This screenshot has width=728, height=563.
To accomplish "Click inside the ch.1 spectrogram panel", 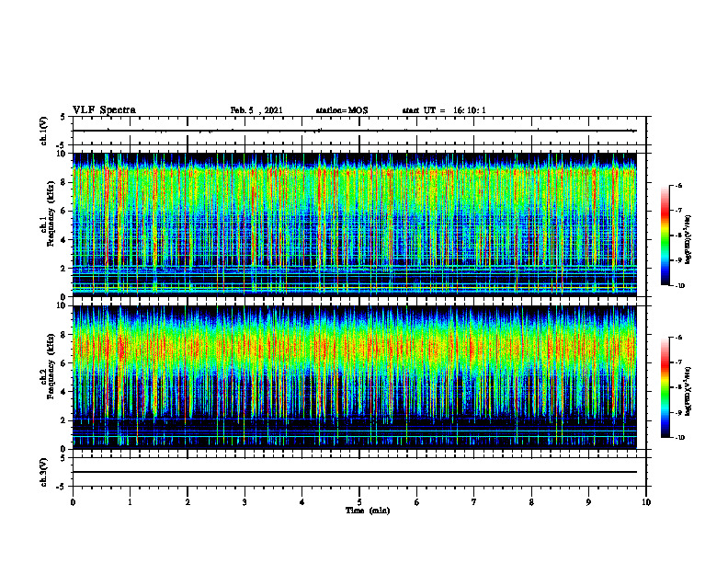I will point(355,224).
